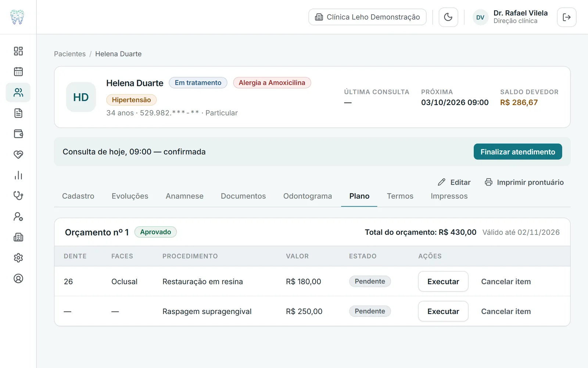The image size is (588, 368).
Task: Click Finalizar atendimento button
Action: 518,152
